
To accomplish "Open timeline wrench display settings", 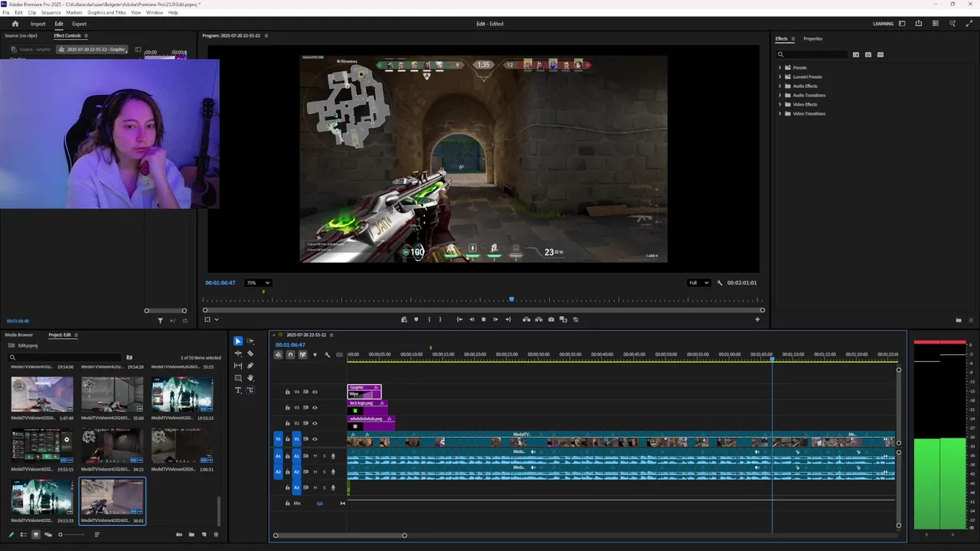I will [327, 354].
